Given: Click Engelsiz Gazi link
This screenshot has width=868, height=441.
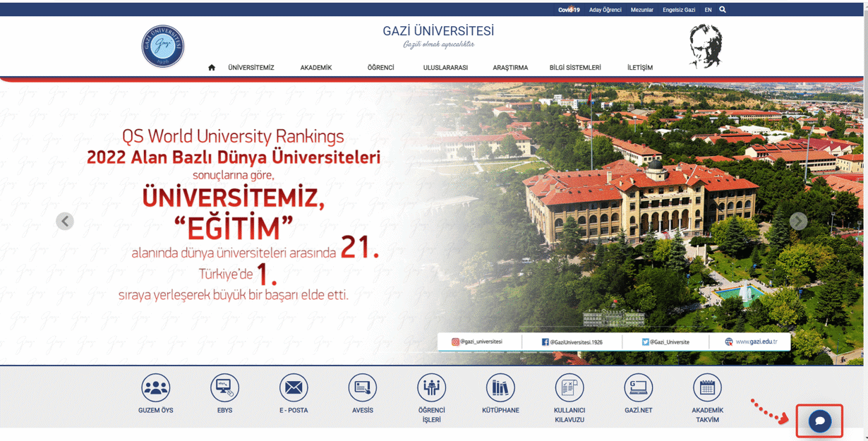Looking at the screenshot, I should (x=679, y=10).
